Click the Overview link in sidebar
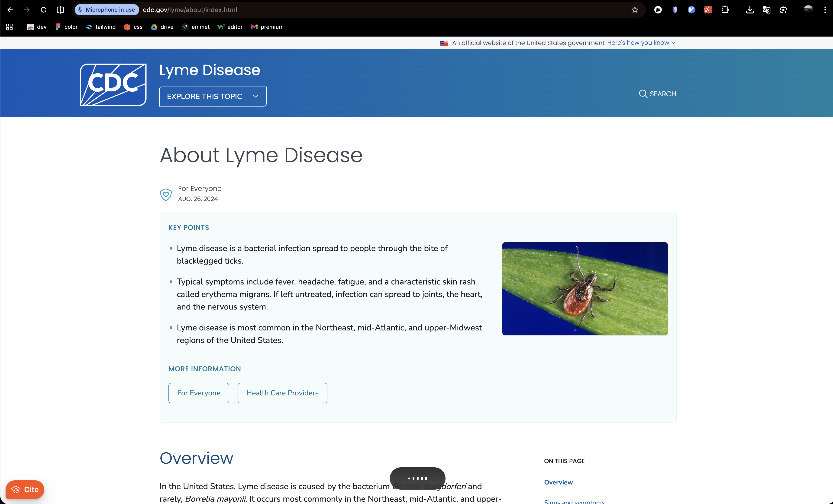Screen dimensions: 833x504 point(558,482)
